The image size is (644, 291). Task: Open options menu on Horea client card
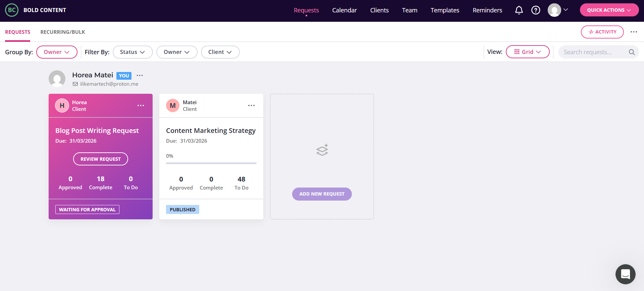coord(141,105)
